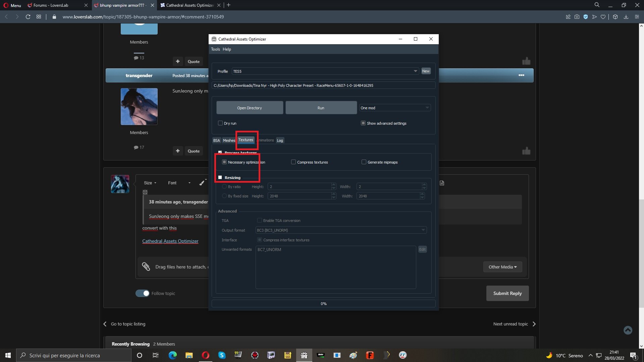
Task: Toggle the Follow topic switch
Action: [x=143, y=293]
